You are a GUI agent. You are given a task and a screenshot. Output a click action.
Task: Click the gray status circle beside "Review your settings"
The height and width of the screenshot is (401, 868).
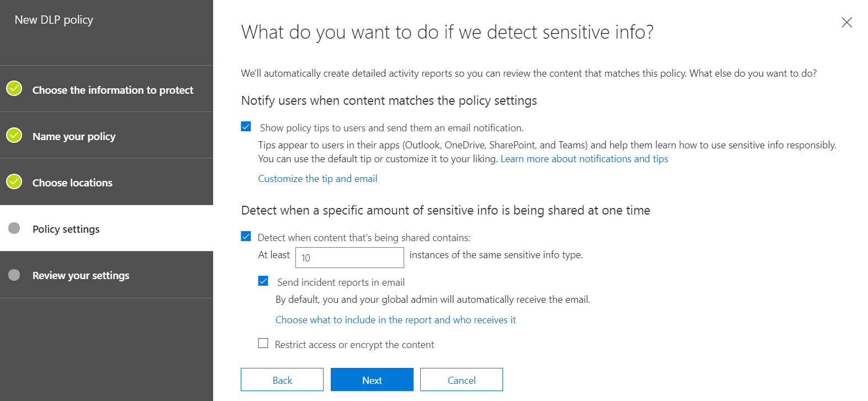tap(14, 273)
